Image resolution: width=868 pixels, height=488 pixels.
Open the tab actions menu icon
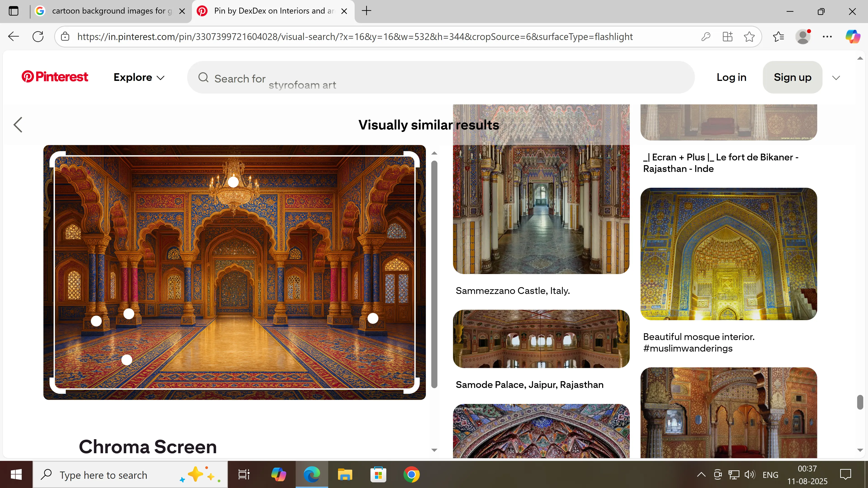(x=14, y=11)
